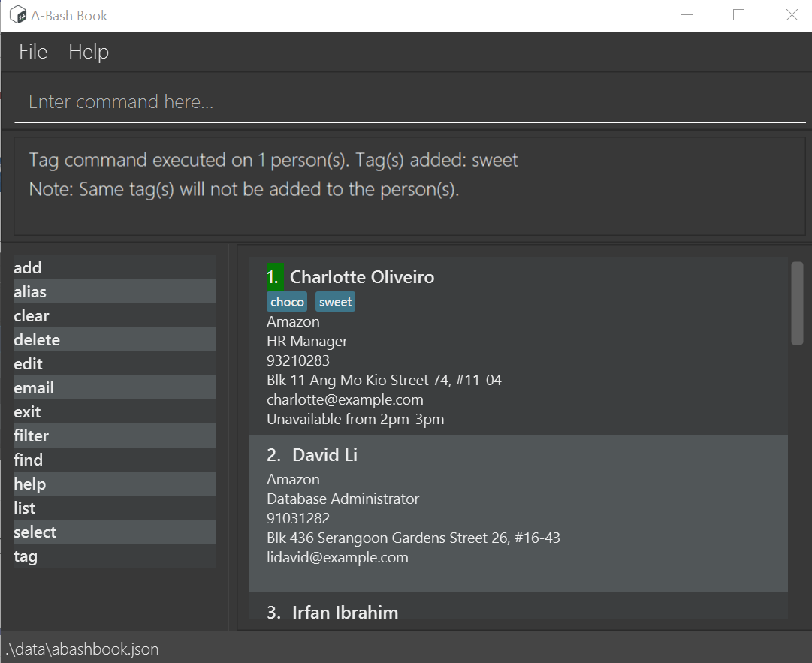Image resolution: width=812 pixels, height=663 pixels.
Task: Click address Blk 436 Serangoon Gardens Street 26
Action: coord(413,538)
